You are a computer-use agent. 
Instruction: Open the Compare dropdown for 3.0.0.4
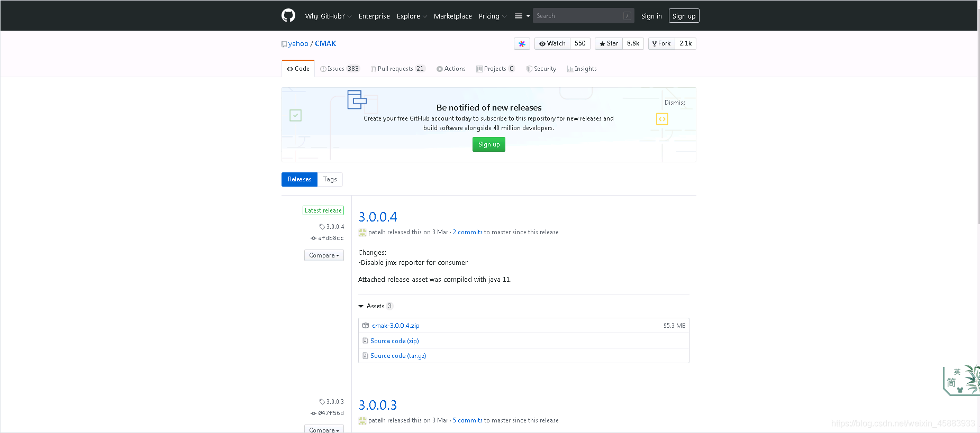pos(324,255)
